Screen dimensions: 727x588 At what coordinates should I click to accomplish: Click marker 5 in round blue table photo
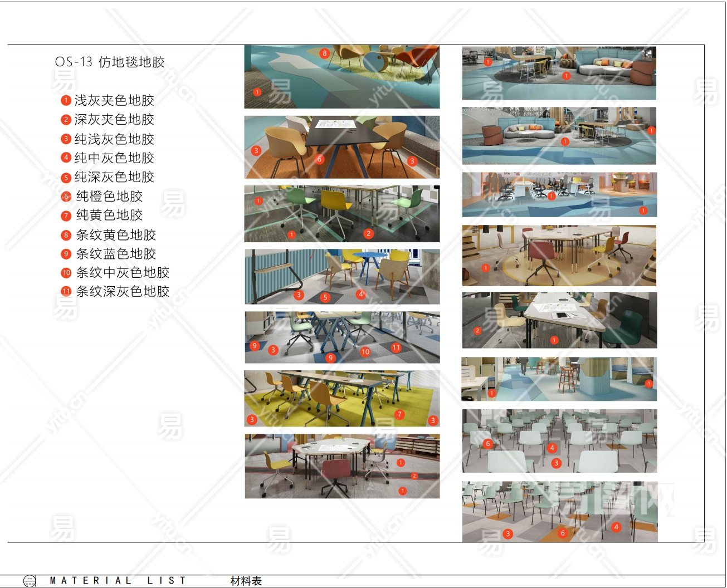(x=325, y=297)
